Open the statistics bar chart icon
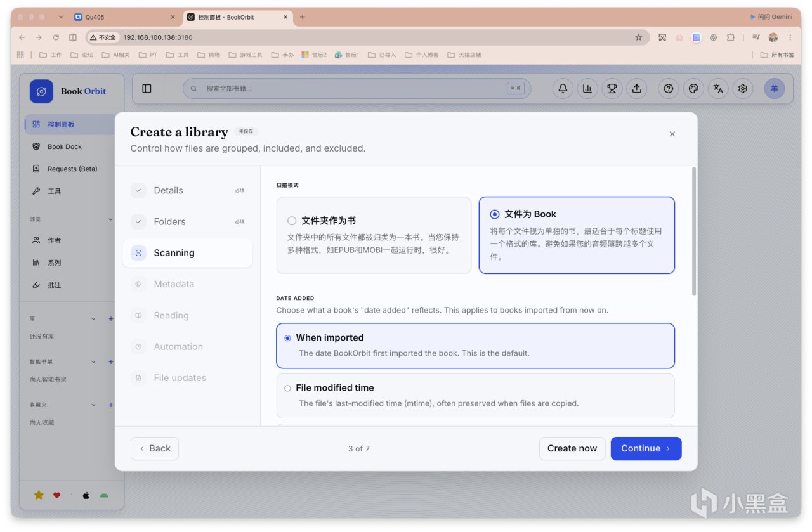Viewport: 812px width, 532px height. click(587, 89)
